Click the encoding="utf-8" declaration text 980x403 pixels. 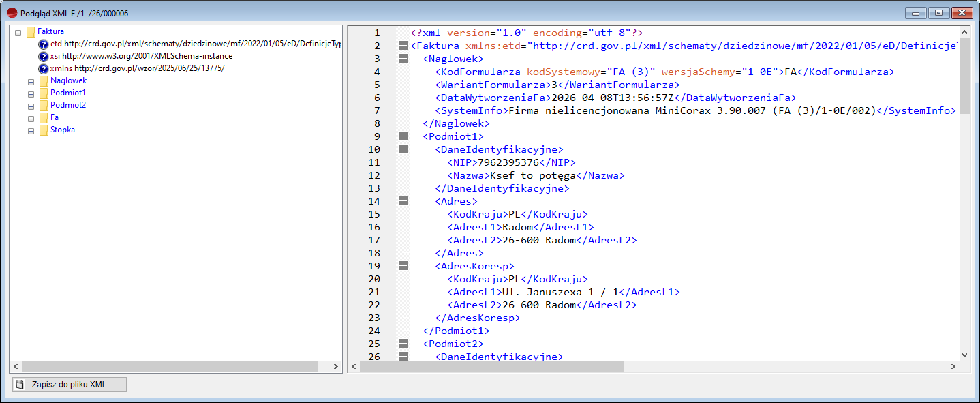click(582, 33)
